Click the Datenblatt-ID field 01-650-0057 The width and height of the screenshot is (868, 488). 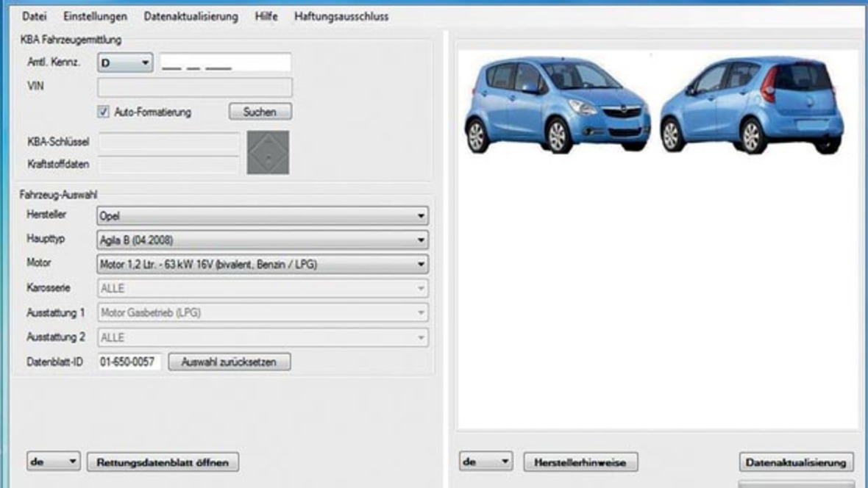coord(129,362)
